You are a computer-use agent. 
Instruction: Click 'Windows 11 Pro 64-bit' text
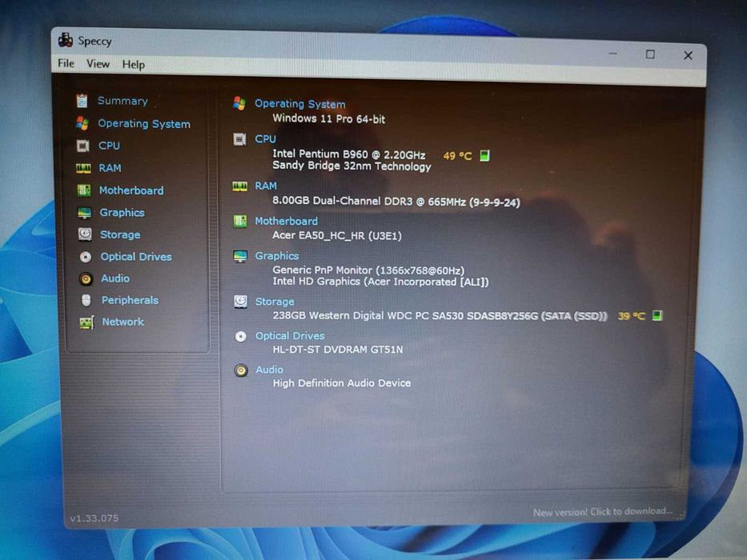tap(329, 118)
